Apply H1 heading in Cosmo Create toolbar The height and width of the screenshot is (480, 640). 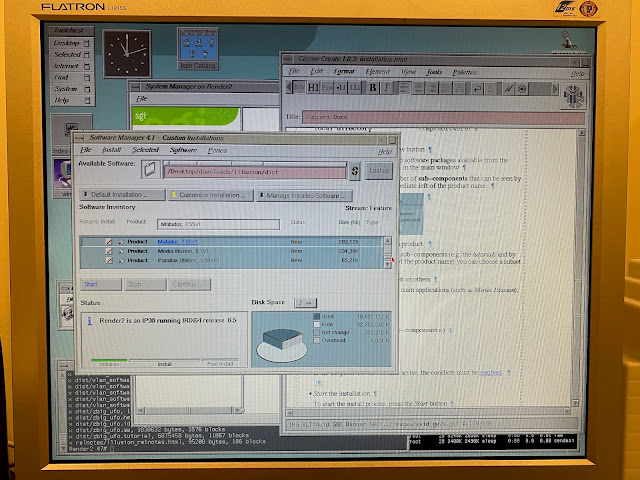[313, 88]
